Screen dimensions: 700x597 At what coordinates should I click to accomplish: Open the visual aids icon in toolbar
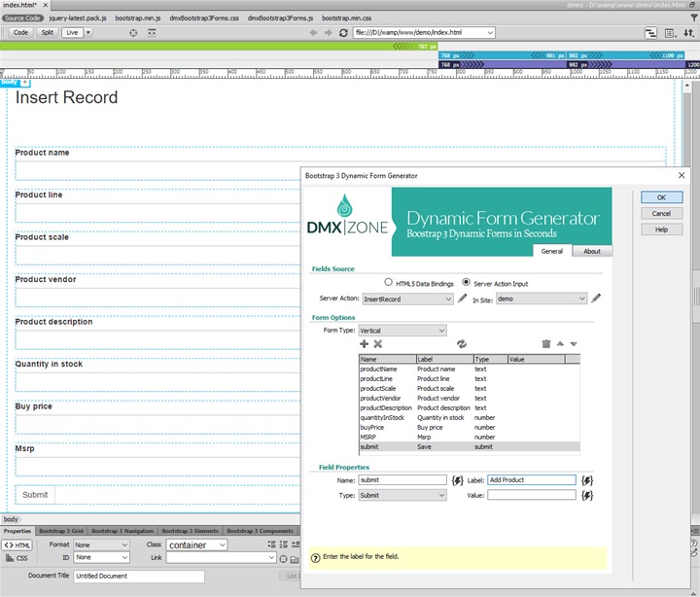click(x=670, y=33)
